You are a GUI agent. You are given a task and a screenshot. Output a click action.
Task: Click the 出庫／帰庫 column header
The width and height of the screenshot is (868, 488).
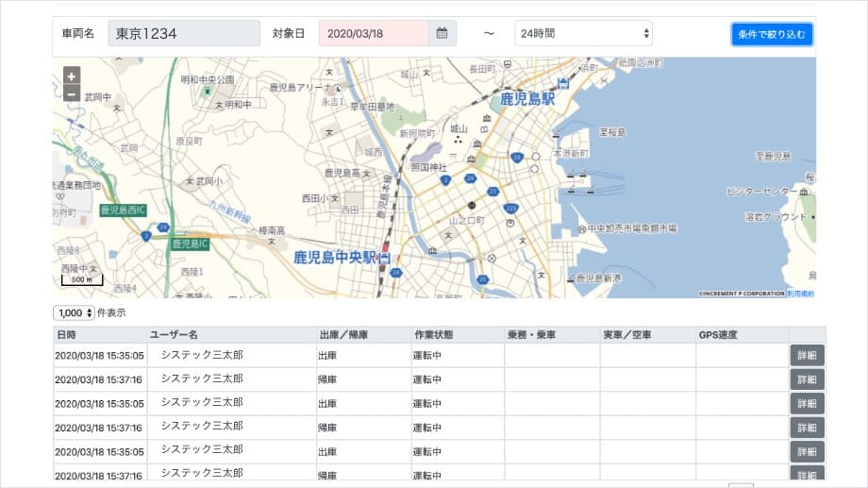coord(342,335)
